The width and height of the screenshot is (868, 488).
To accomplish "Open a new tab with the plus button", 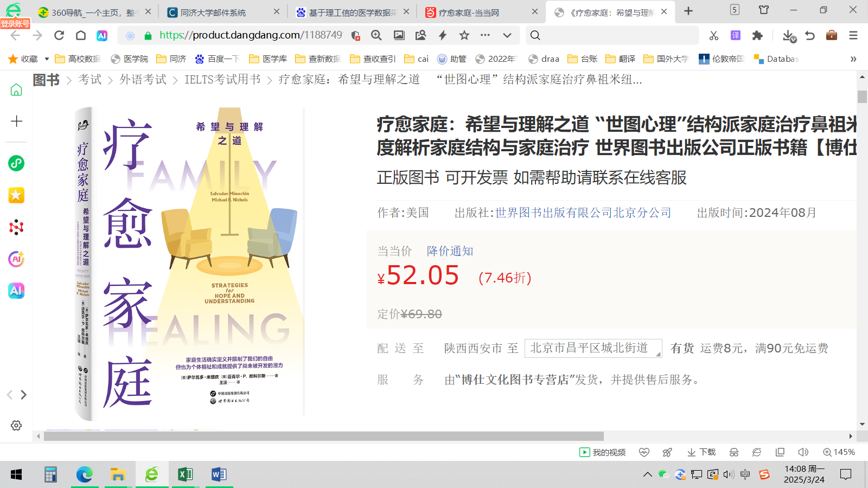I will (688, 11).
